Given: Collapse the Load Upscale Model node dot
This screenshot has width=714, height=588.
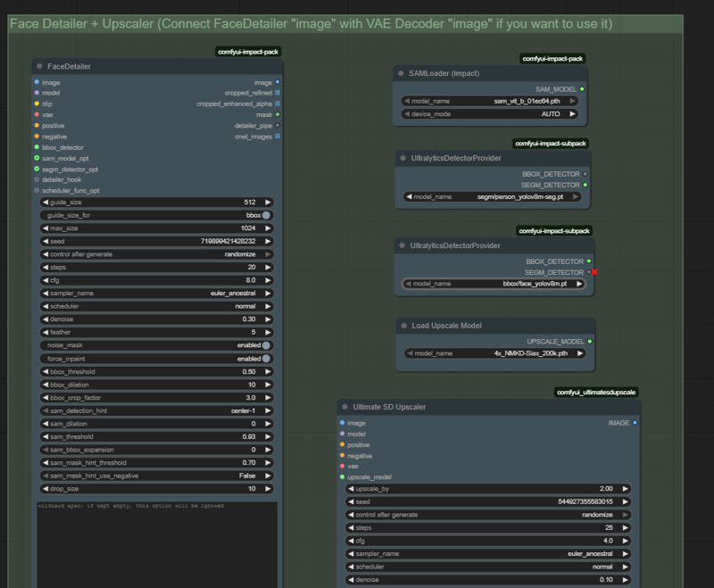Looking at the screenshot, I should click(403, 326).
